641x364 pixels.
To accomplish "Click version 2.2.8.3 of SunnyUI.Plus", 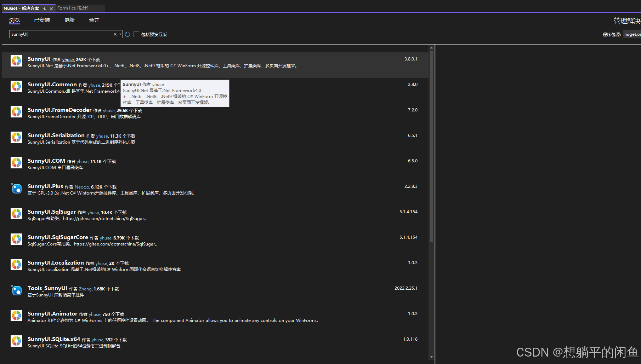I will 411,186.
